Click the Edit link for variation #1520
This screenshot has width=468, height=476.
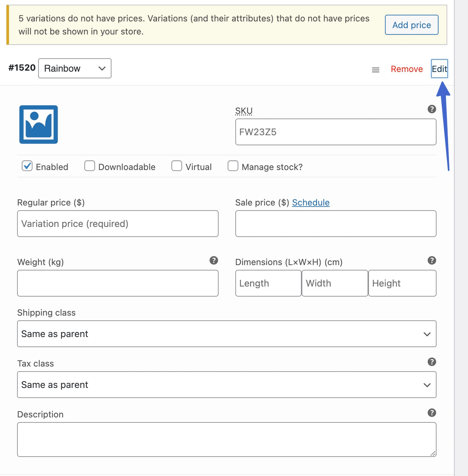click(439, 69)
